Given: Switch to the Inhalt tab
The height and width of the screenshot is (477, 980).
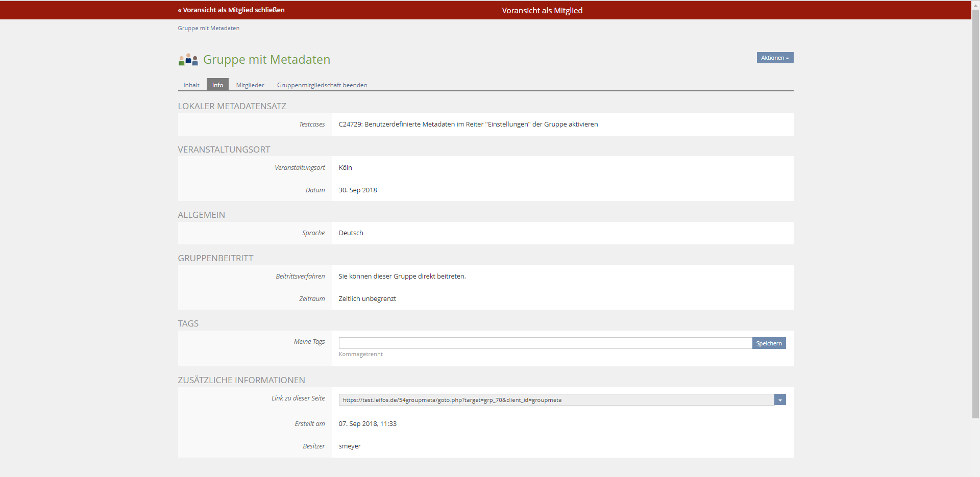Looking at the screenshot, I should pos(191,85).
